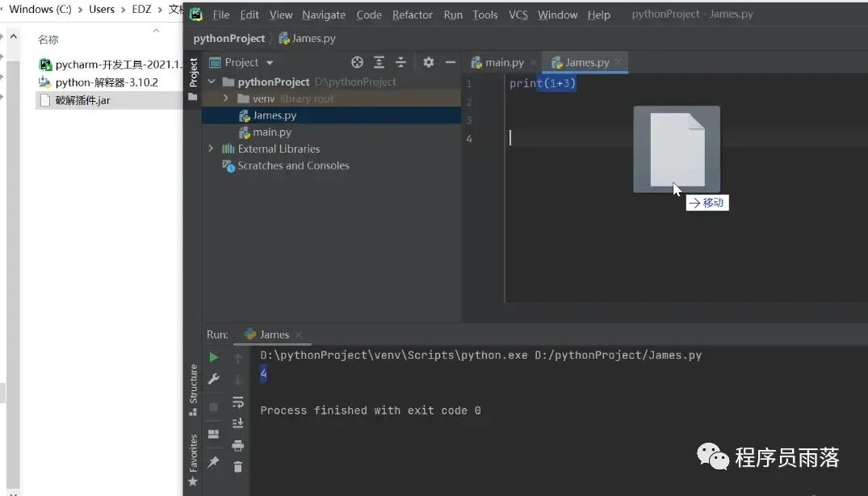Open the Window menu
This screenshot has height=496, width=868.
[557, 15]
